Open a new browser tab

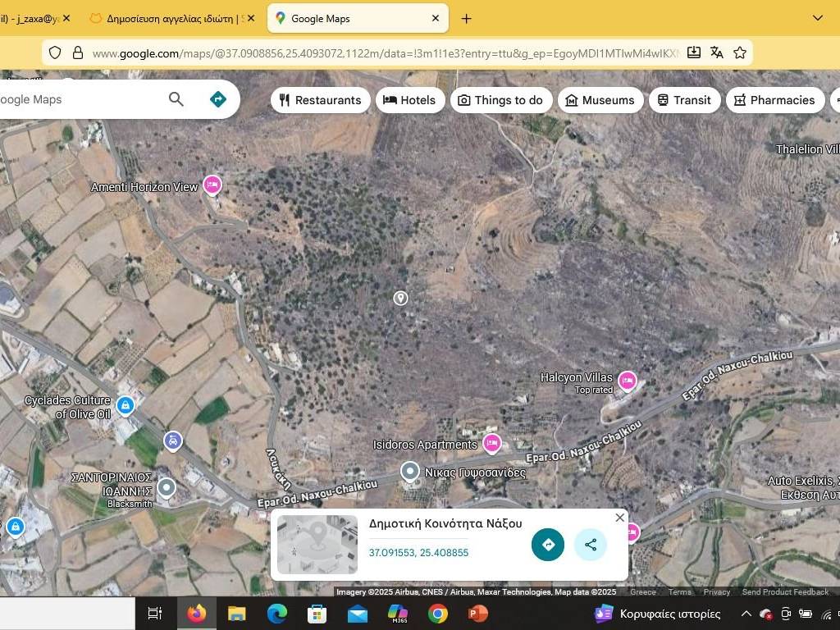point(466,18)
